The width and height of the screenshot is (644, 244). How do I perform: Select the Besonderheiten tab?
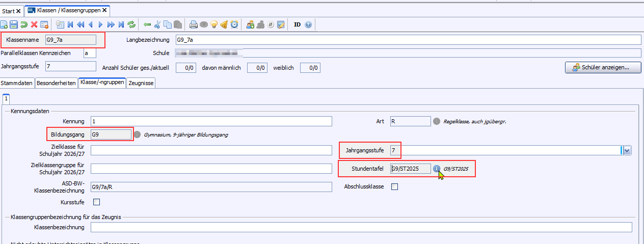click(x=56, y=83)
